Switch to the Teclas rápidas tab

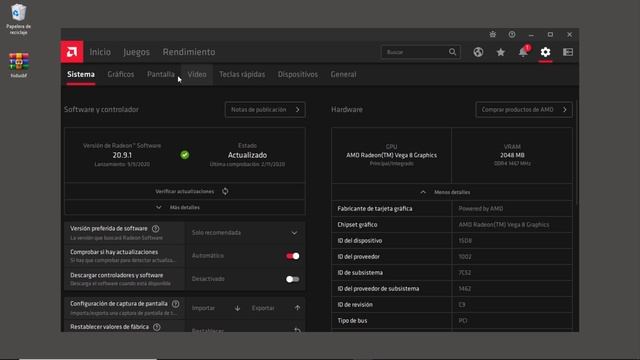(x=242, y=74)
